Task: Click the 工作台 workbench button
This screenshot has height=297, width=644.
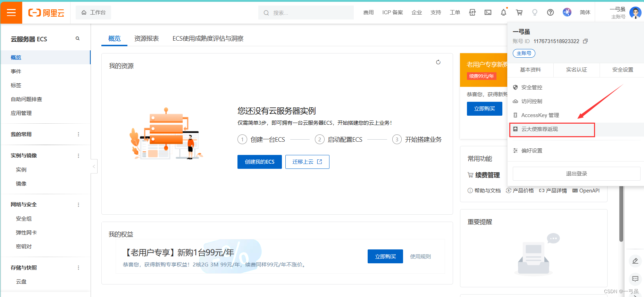Action: (93, 13)
